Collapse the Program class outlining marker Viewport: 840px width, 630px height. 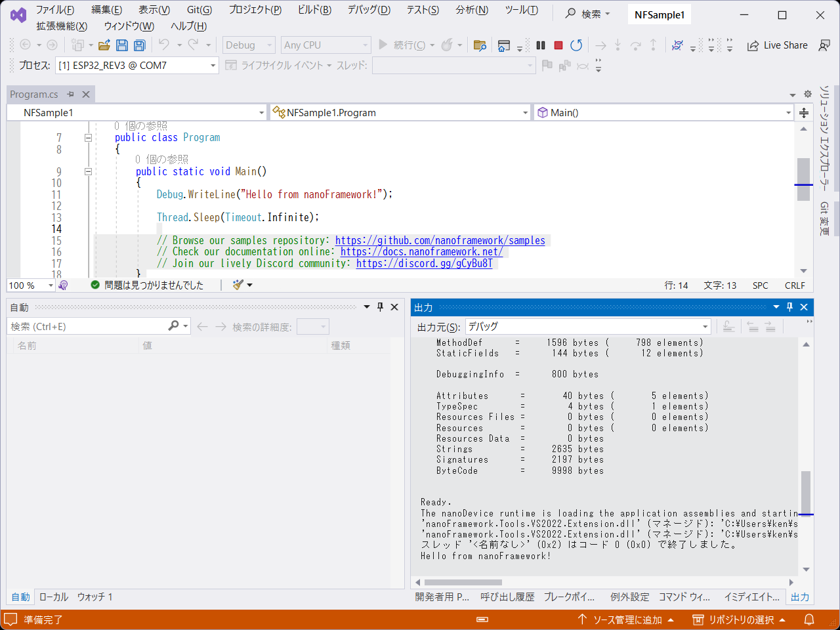tap(88, 138)
